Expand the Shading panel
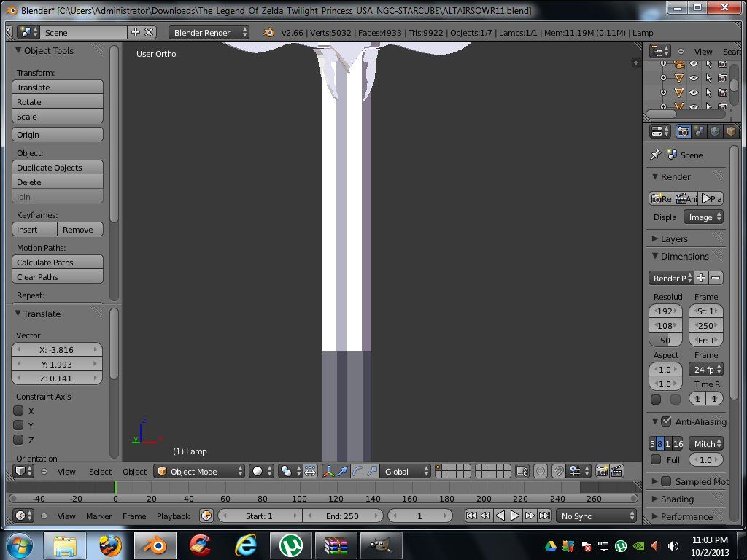This screenshot has width=747, height=560. (x=676, y=499)
